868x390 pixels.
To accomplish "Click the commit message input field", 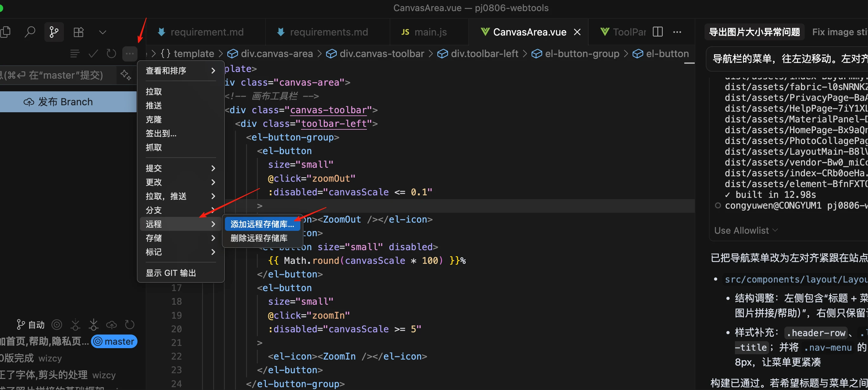I will (x=58, y=75).
